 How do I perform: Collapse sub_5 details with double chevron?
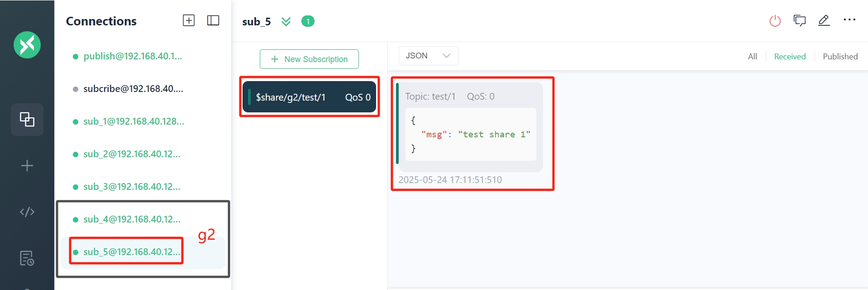click(x=286, y=21)
